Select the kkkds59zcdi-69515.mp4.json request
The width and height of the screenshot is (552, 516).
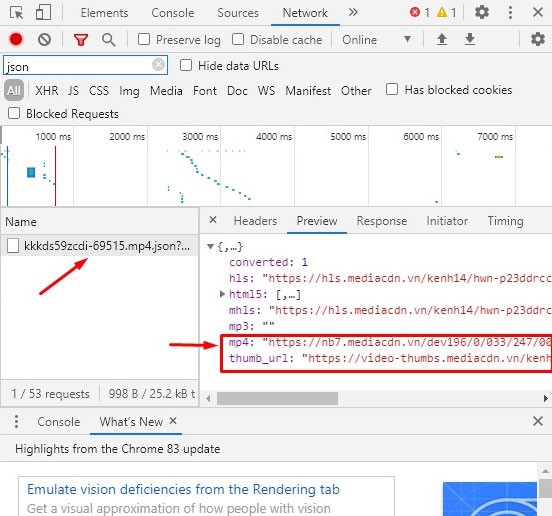(100, 246)
